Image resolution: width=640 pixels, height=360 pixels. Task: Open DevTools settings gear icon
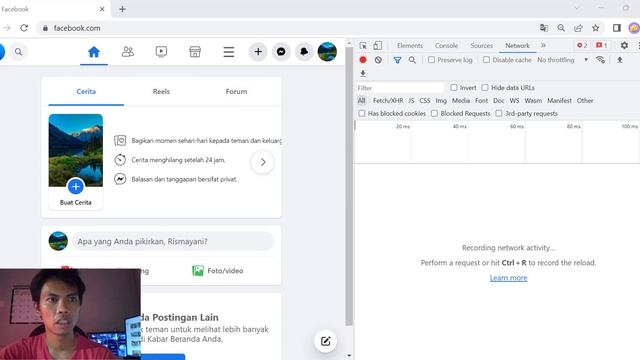click(624, 45)
